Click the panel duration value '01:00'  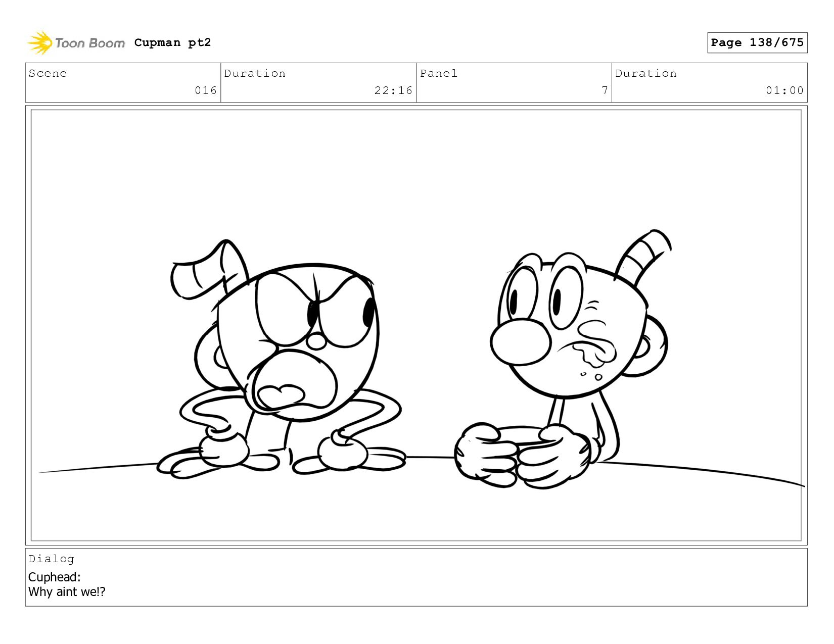[x=784, y=90]
